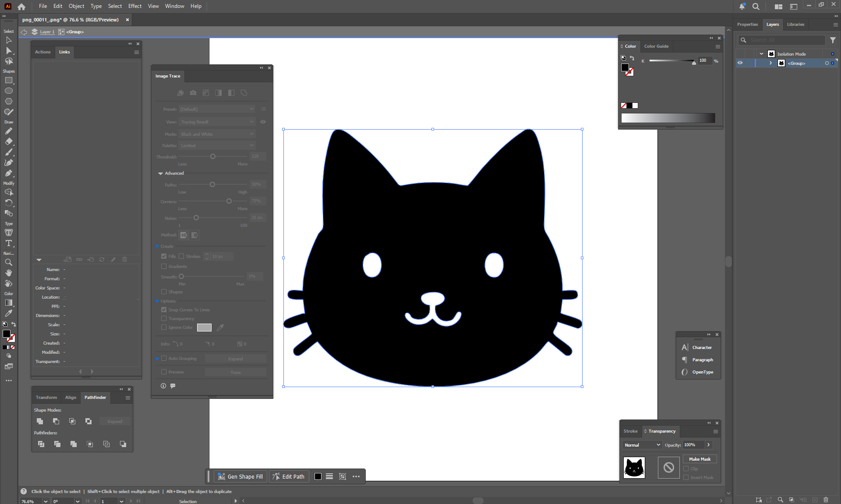Open the Effect menu
The height and width of the screenshot is (504, 841).
pyautogui.click(x=134, y=6)
